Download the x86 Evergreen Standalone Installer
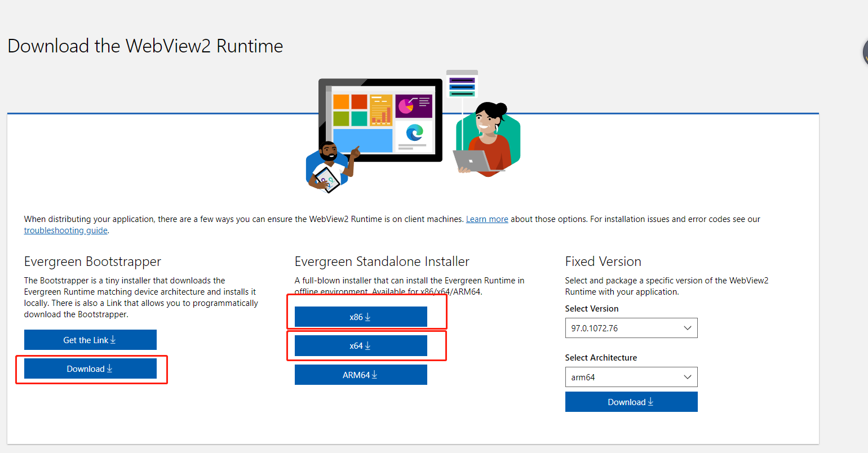The width and height of the screenshot is (868, 453). pyautogui.click(x=361, y=317)
